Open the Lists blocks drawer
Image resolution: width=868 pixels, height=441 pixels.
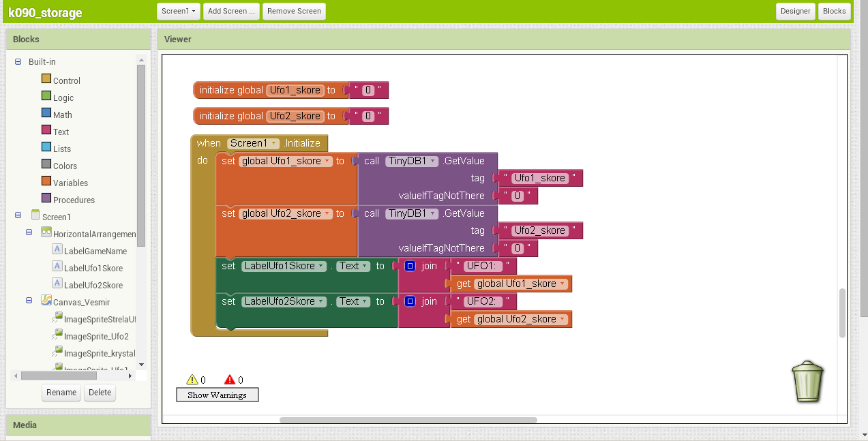click(x=61, y=149)
